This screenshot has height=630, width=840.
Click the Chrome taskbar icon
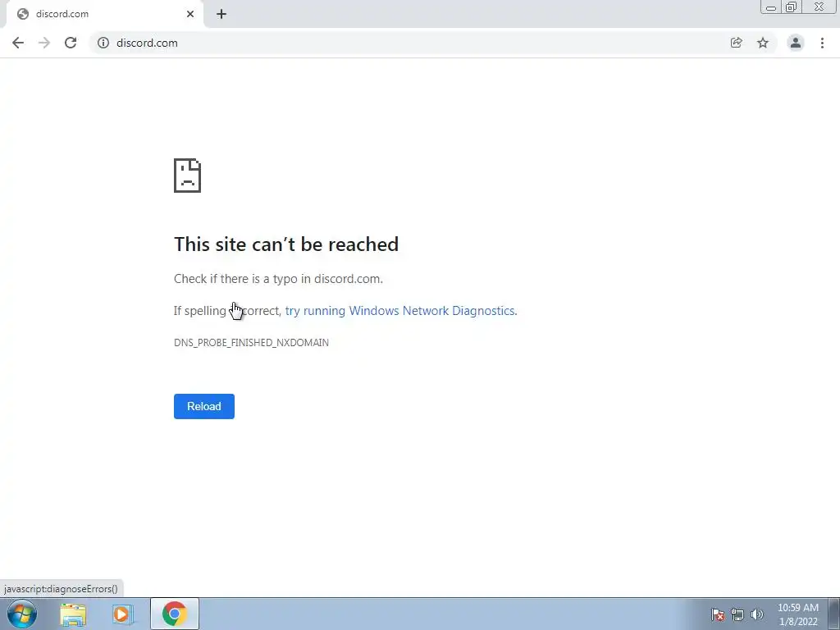(175, 614)
